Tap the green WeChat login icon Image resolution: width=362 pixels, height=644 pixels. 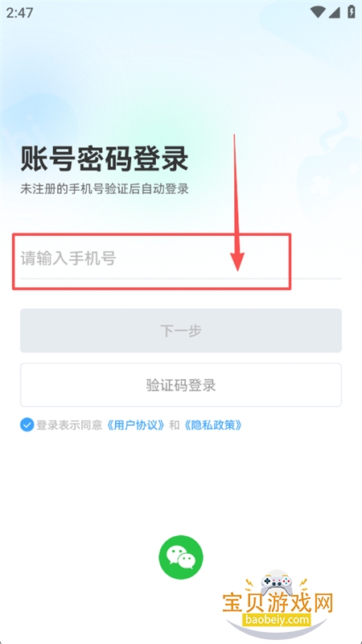(x=181, y=557)
